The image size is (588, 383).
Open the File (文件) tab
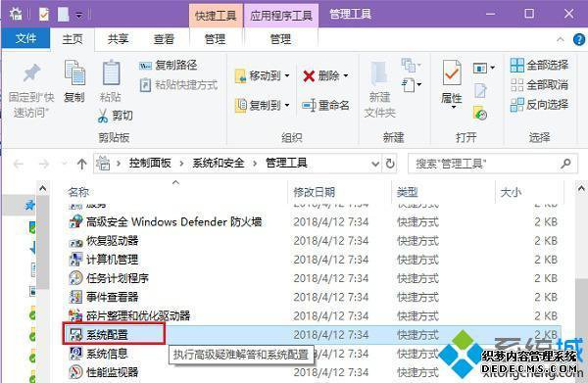point(25,38)
